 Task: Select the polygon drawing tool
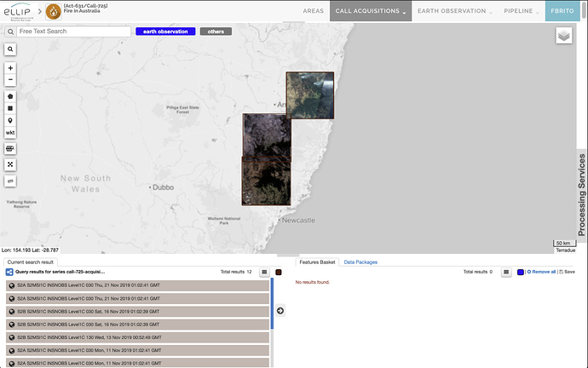10,97
